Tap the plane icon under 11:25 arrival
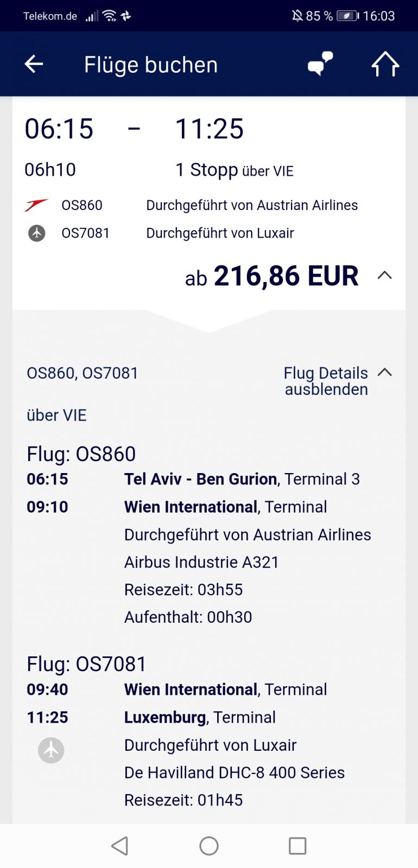418x868 pixels. pyautogui.click(x=51, y=750)
